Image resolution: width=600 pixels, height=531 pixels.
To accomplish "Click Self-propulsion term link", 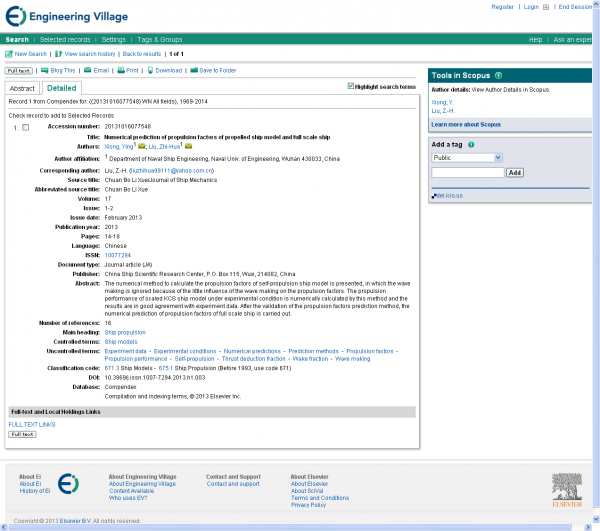I will coord(194,359).
